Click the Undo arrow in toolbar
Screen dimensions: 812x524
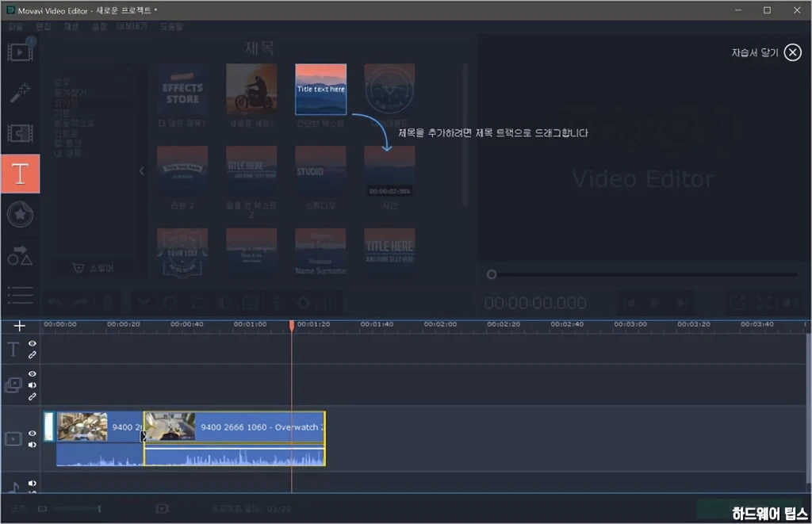(56, 303)
